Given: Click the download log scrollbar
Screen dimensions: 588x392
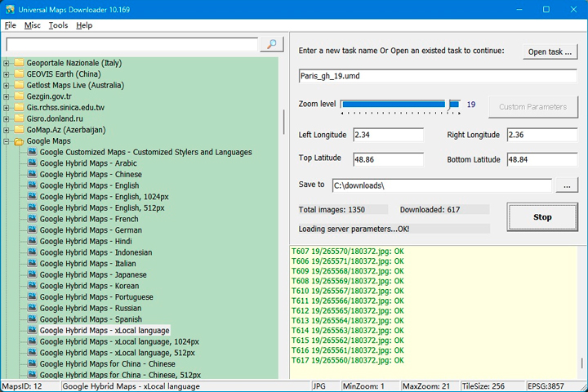Looking at the screenshot, I should click(x=582, y=363).
